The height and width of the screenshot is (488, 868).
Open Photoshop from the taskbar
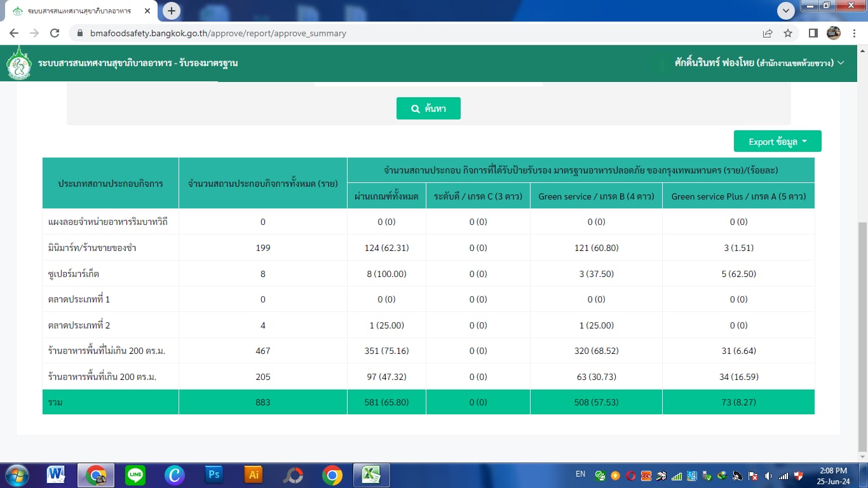point(214,475)
